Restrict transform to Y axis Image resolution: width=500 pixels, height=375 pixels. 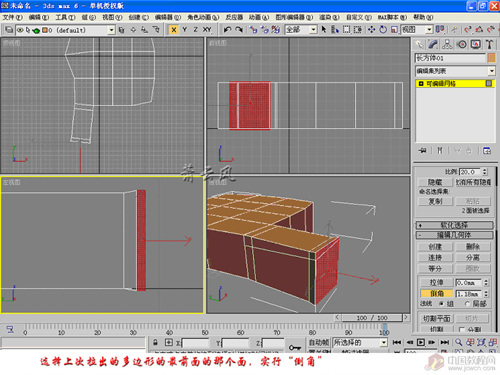click(184, 30)
